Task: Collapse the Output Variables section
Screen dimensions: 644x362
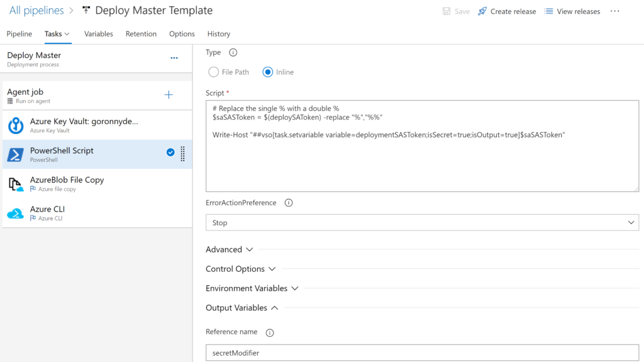Action: [x=242, y=308]
